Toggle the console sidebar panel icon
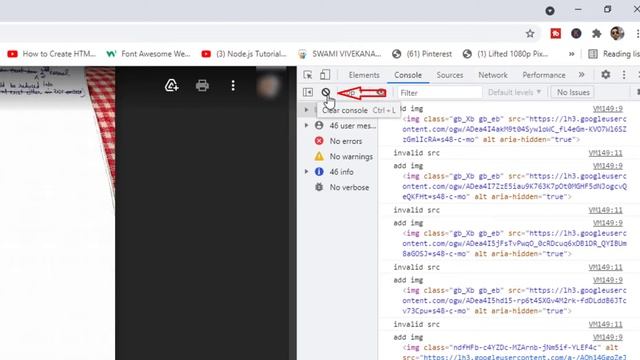 (x=308, y=92)
